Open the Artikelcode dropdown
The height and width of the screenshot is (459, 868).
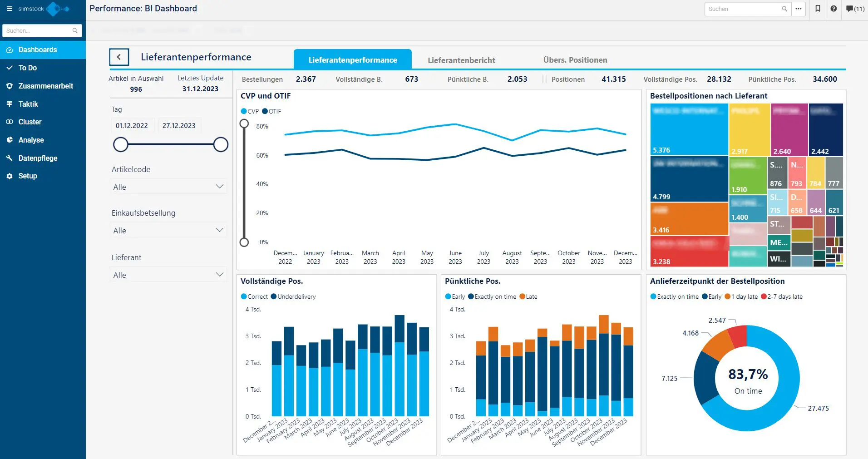coord(168,186)
